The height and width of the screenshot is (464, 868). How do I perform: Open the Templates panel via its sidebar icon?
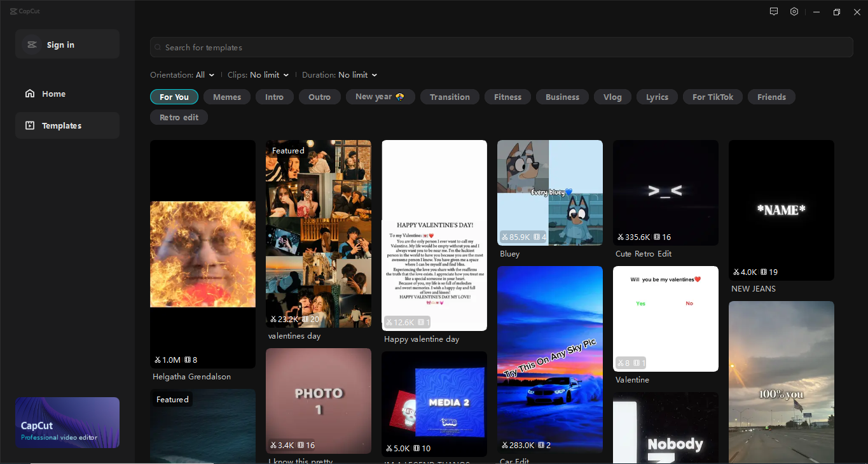[30, 125]
